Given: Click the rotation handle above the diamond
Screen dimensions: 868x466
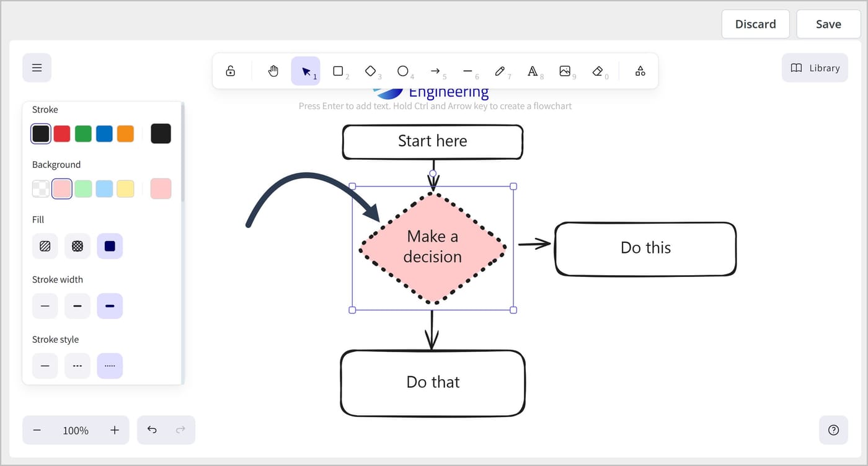Looking at the screenshot, I should point(433,174).
